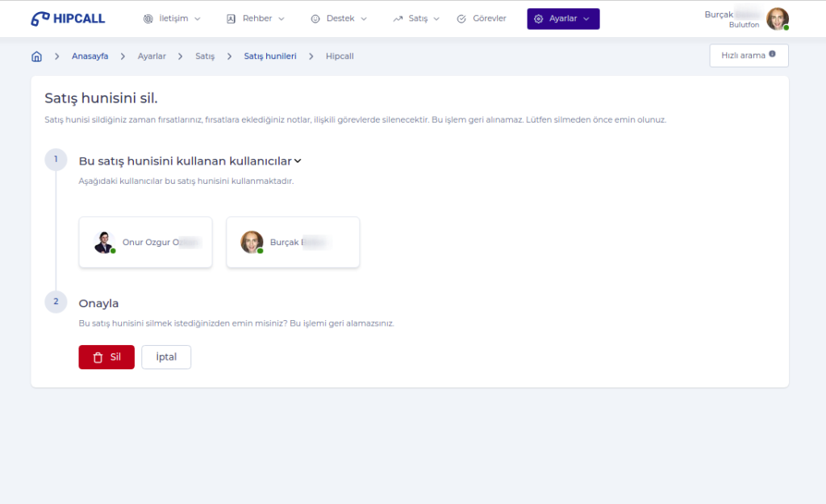Cancel deletion with İptal button

166,357
